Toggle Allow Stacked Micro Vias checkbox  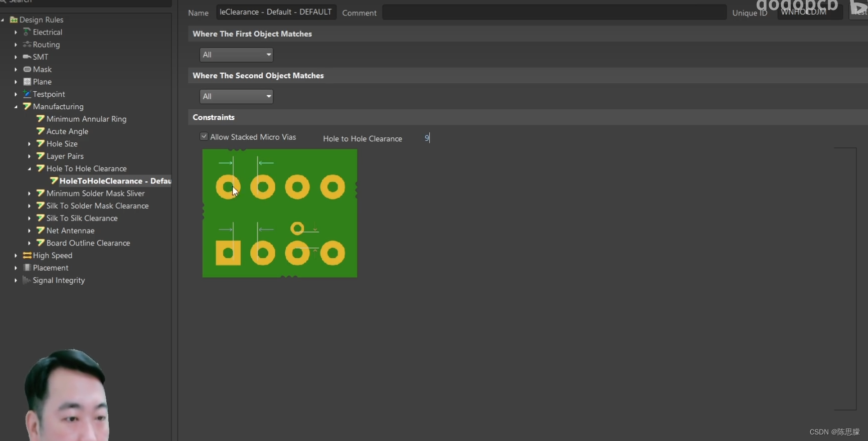pyautogui.click(x=204, y=136)
